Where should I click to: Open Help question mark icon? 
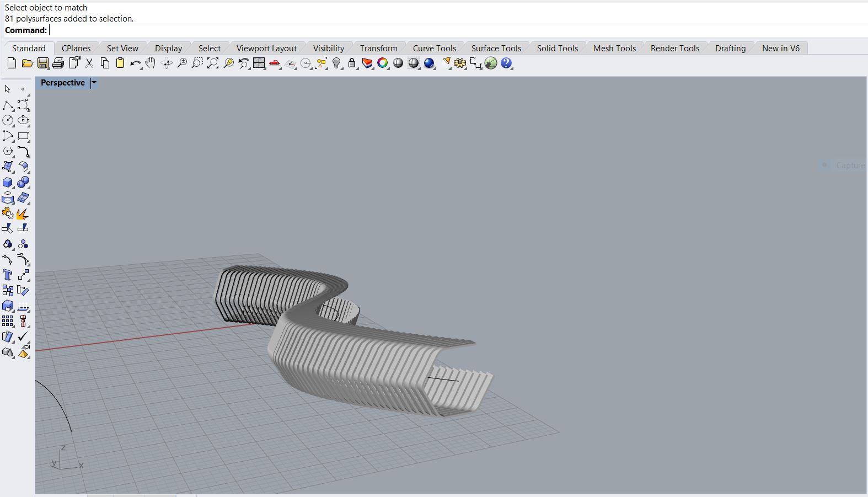tap(506, 63)
